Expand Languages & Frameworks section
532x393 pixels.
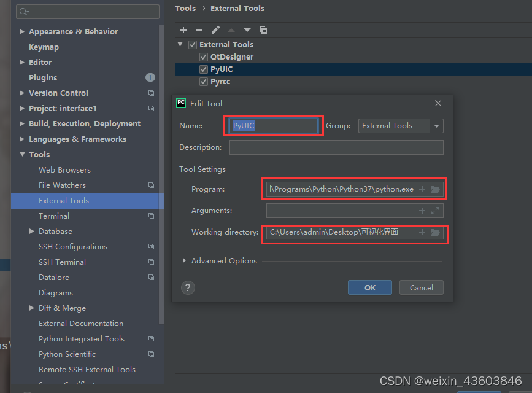(x=22, y=139)
